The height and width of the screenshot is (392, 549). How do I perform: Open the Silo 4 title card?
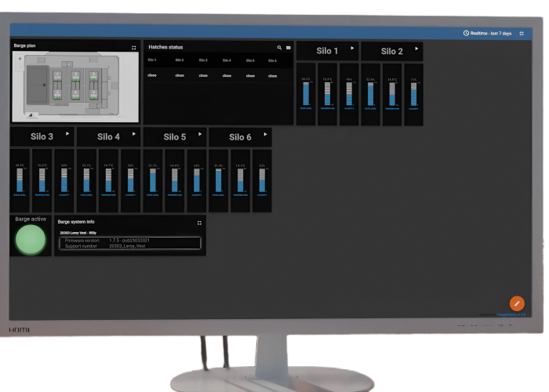(x=108, y=137)
